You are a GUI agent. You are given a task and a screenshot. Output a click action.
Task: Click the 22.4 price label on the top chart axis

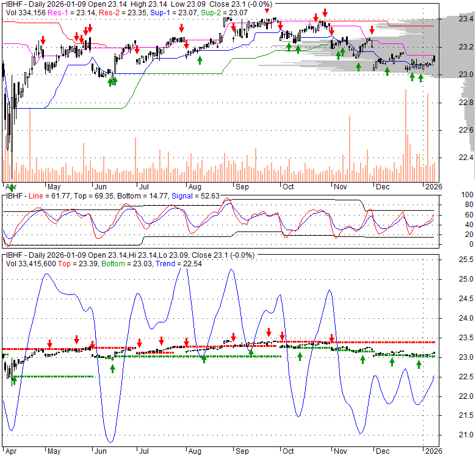point(466,158)
